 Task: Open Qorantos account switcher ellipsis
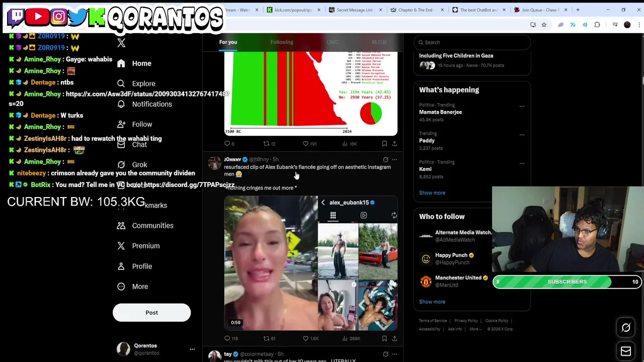coord(192,349)
